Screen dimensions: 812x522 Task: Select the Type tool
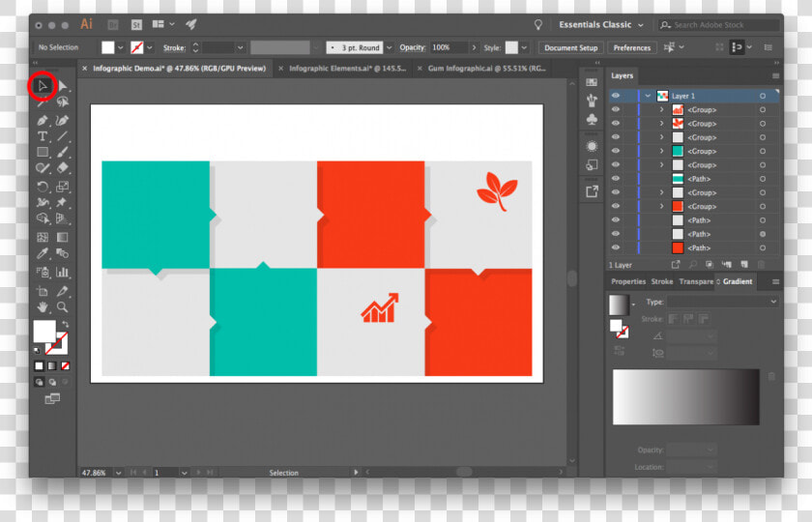43,136
